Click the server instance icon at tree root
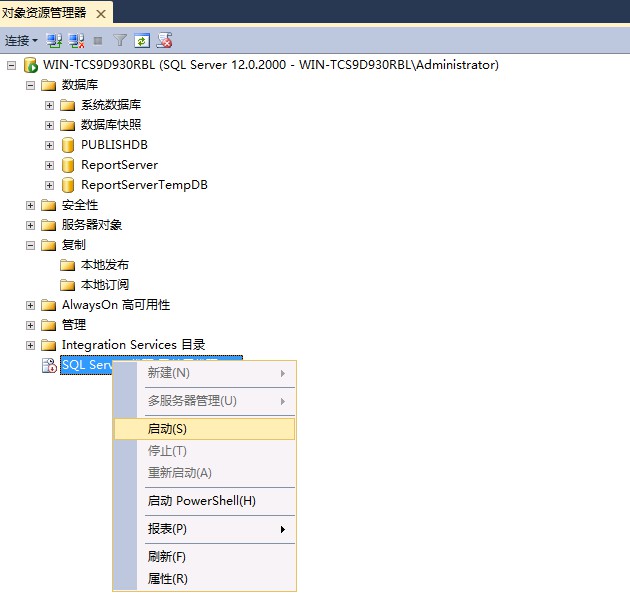Screen dimensions: 630x616 pos(31,65)
